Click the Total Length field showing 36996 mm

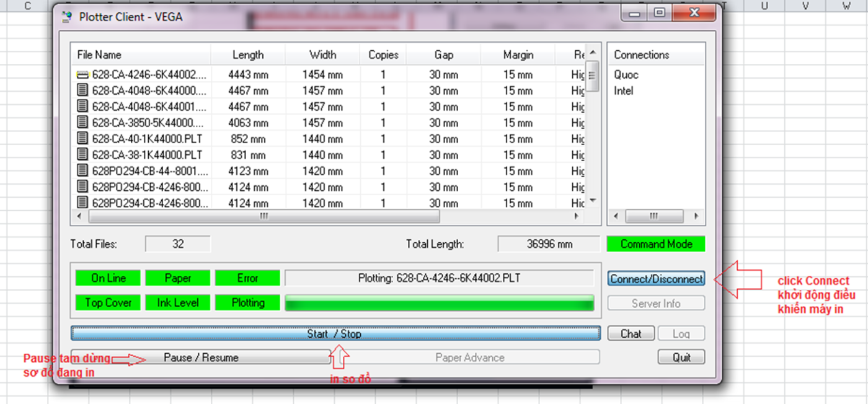(x=549, y=244)
